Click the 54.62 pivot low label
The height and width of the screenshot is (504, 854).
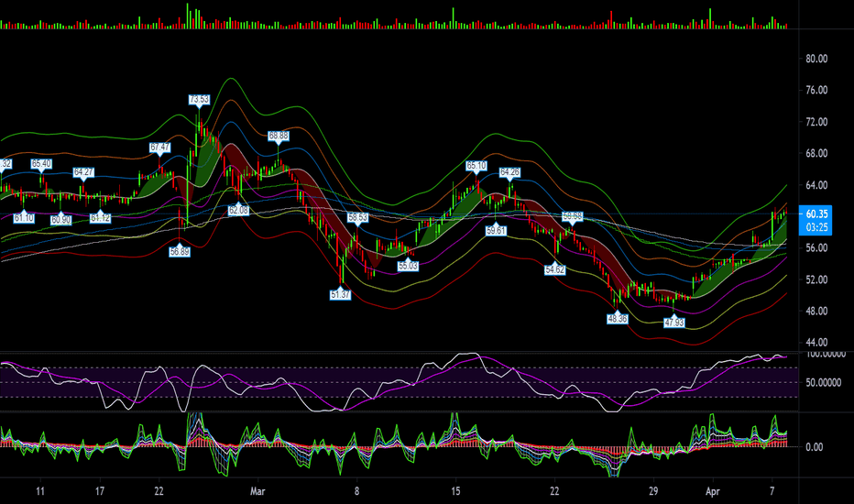(x=555, y=269)
